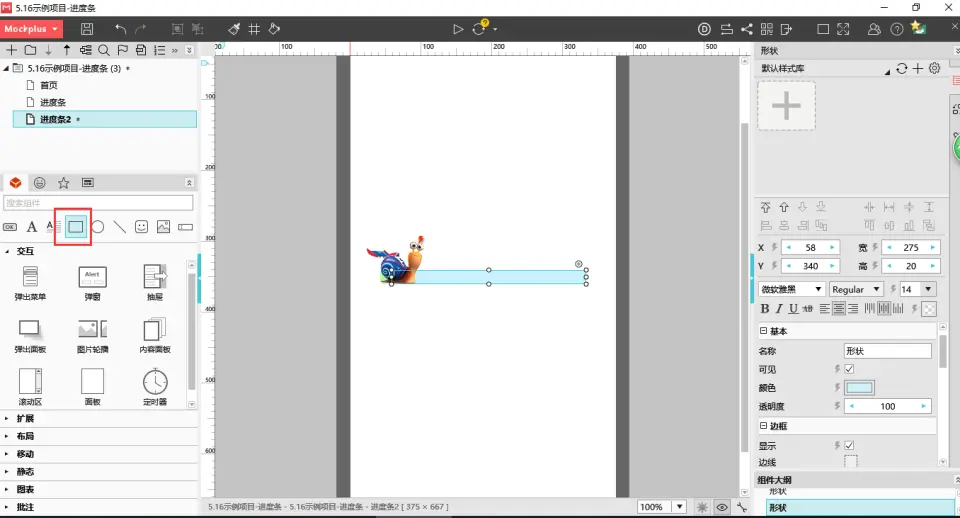Open the QR code view icon
The image size is (960, 518).
(x=767, y=29)
